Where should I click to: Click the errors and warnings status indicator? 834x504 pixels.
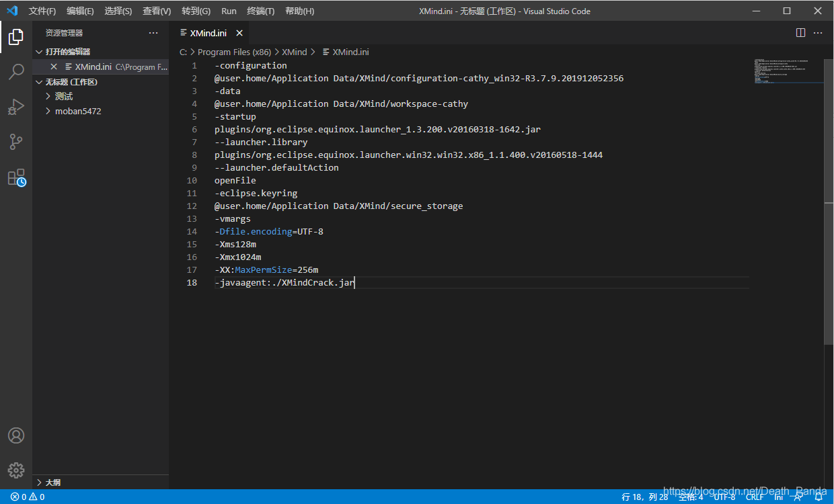tap(28, 497)
